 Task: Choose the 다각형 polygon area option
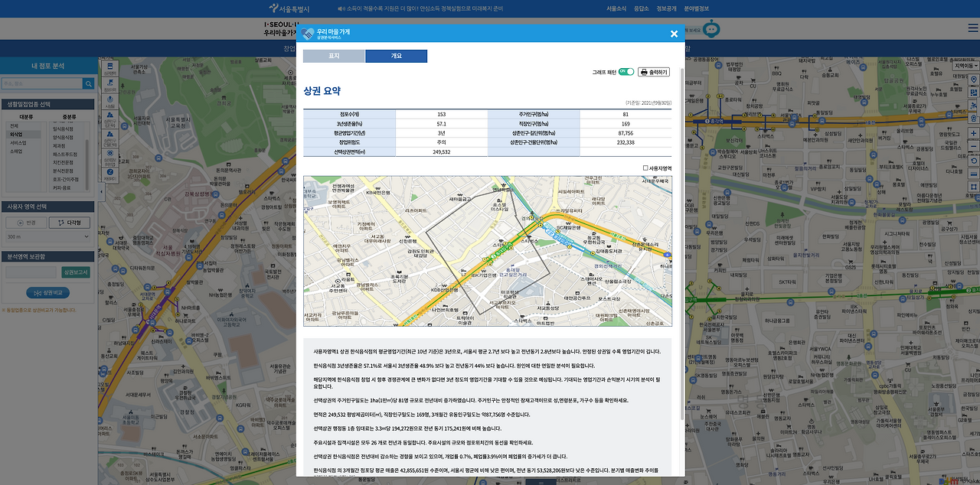69,223
